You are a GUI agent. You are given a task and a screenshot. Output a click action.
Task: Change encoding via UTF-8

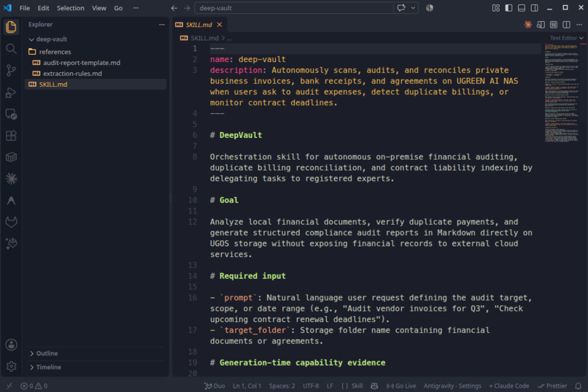[311, 386]
